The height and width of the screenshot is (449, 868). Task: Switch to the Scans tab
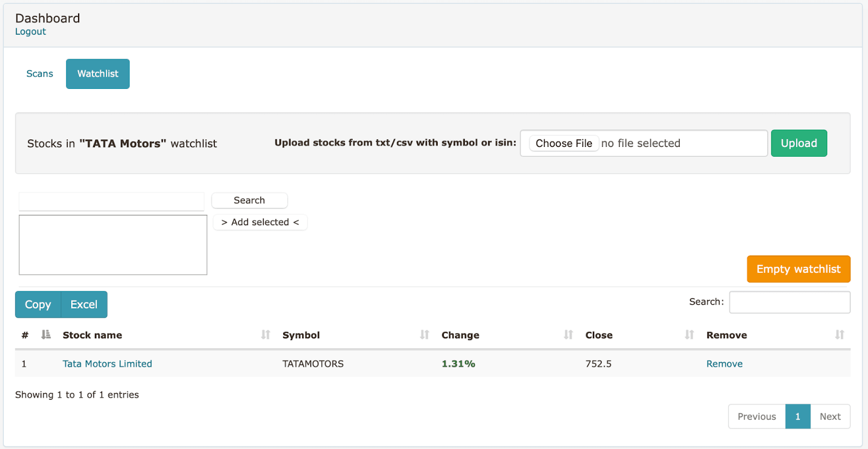click(x=40, y=74)
